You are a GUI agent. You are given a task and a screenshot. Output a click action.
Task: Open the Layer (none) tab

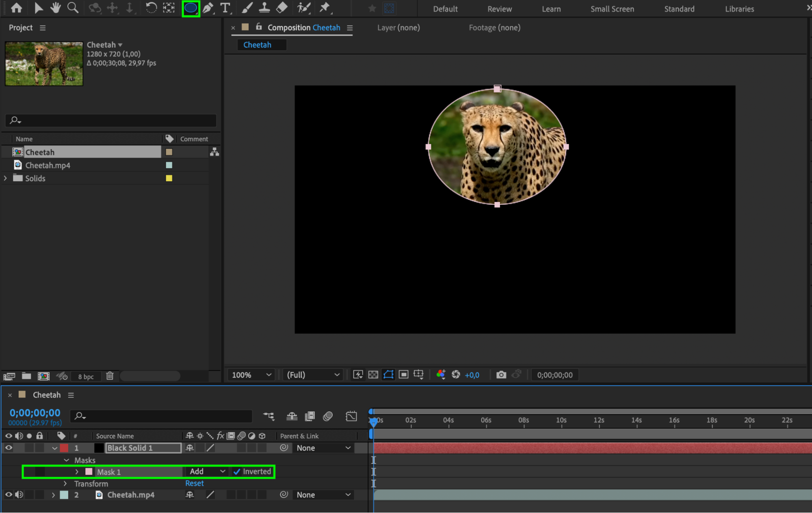[x=398, y=28]
